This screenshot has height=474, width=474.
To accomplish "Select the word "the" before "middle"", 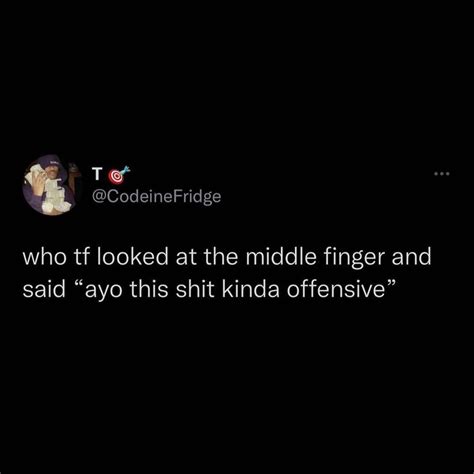I will pyautogui.click(x=223, y=257).
